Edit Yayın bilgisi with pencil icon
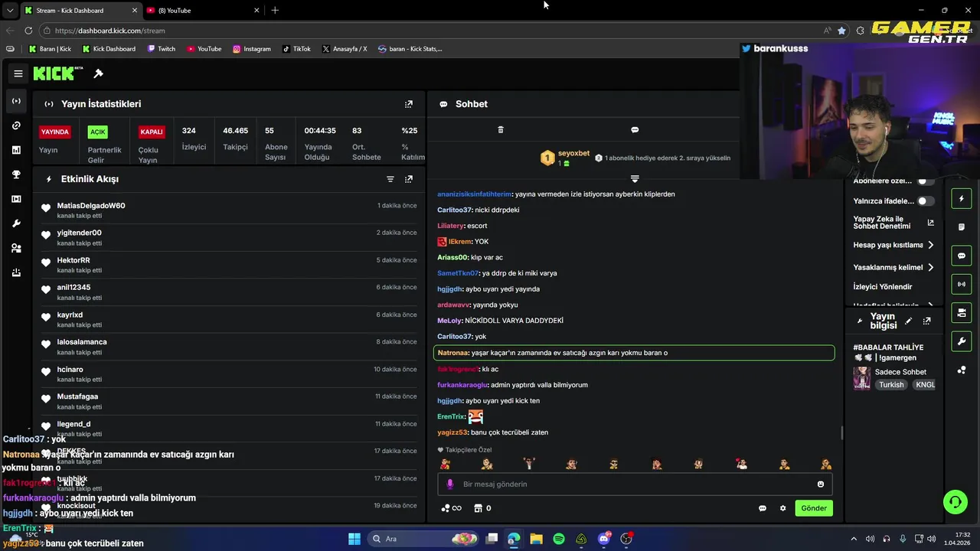 pyautogui.click(x=908, y=321)
